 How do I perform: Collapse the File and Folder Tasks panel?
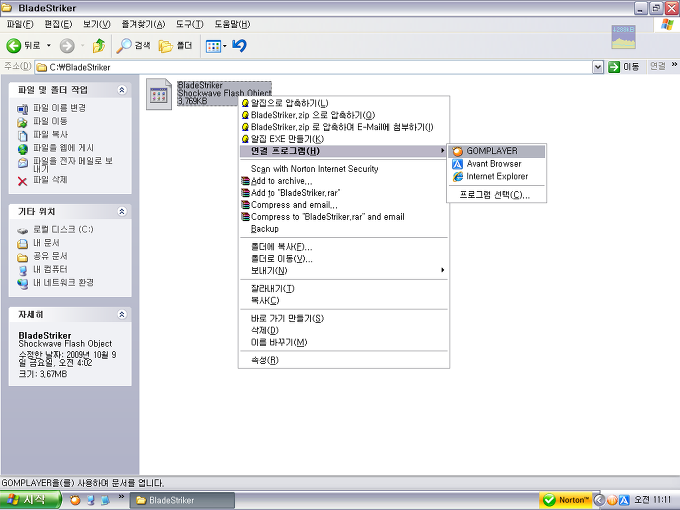[122, 90]
